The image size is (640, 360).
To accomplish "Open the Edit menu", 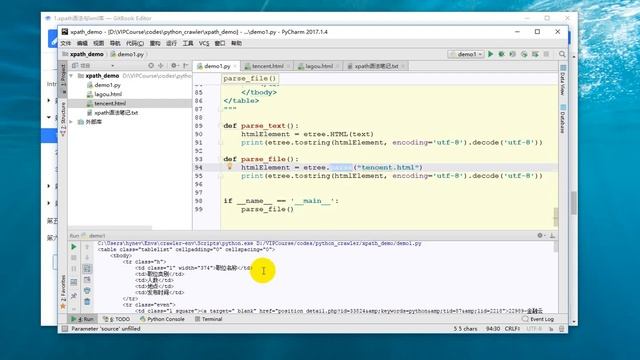I will click(82, 43).
